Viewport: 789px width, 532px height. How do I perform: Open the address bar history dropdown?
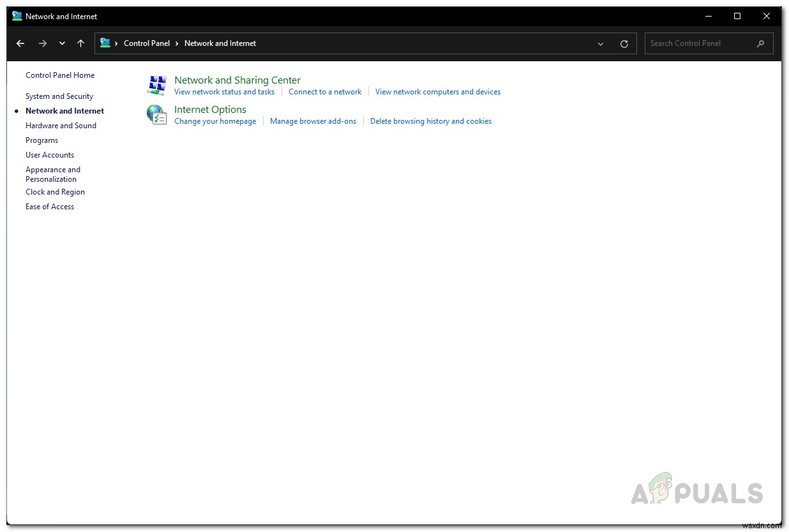(600, 43)
